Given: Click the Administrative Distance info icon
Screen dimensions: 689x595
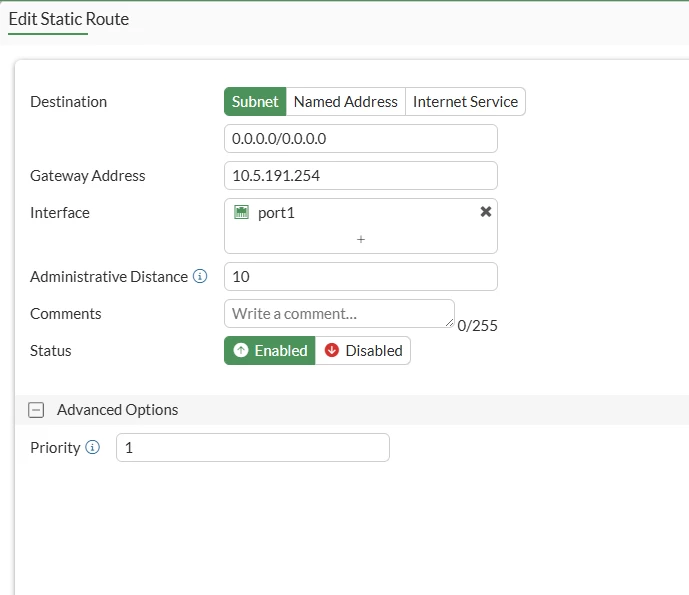Looking at the screenshot, I should 200,276.
